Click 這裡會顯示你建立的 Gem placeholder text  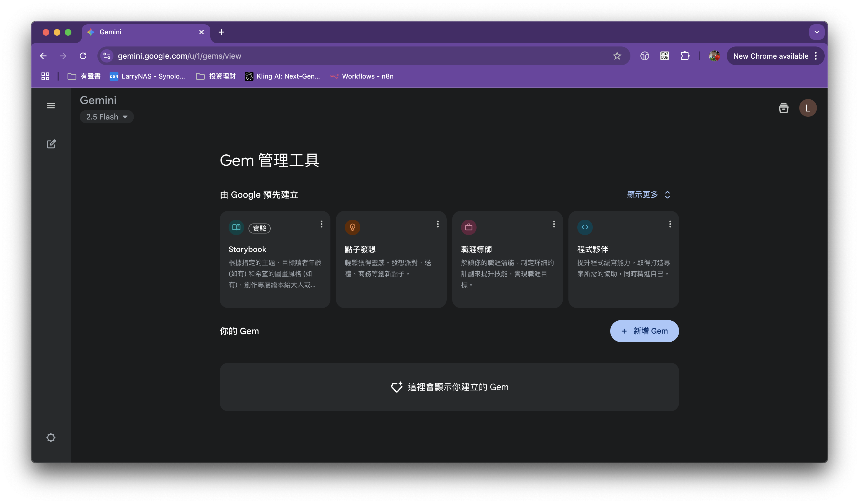click(458, 387)
